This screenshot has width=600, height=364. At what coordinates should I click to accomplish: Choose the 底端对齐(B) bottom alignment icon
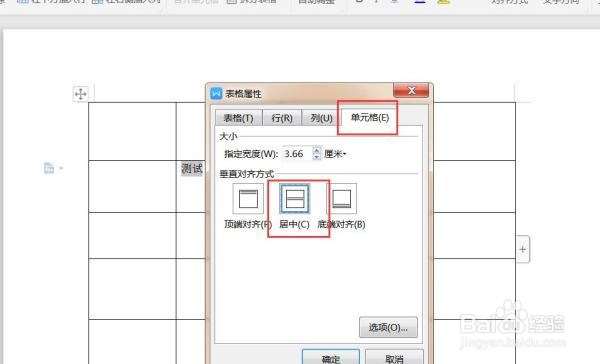(341, 199)
